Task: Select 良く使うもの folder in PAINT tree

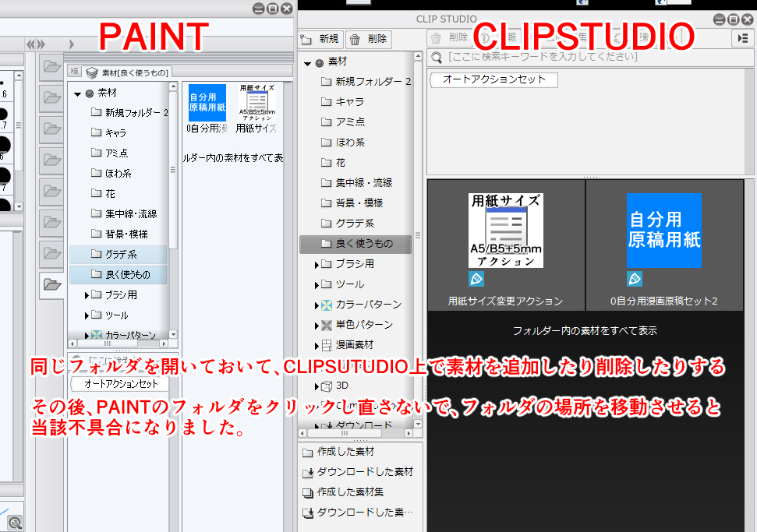Action: 119,274
